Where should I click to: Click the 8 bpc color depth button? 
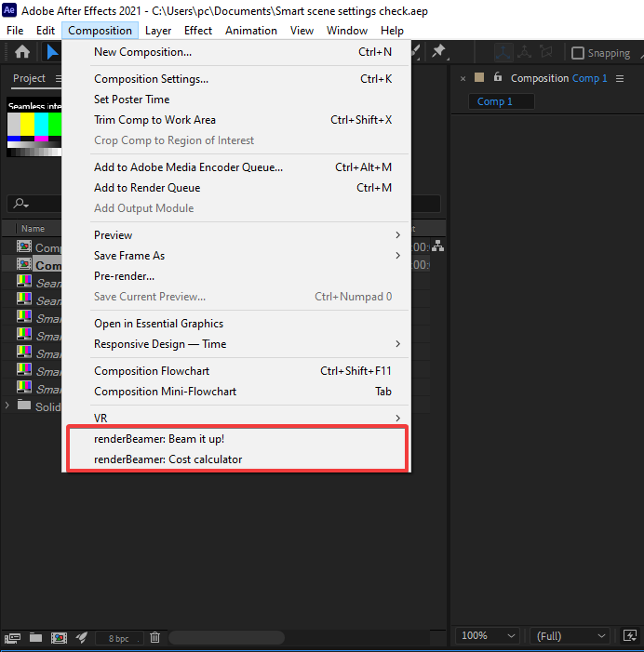pos(118,638)
